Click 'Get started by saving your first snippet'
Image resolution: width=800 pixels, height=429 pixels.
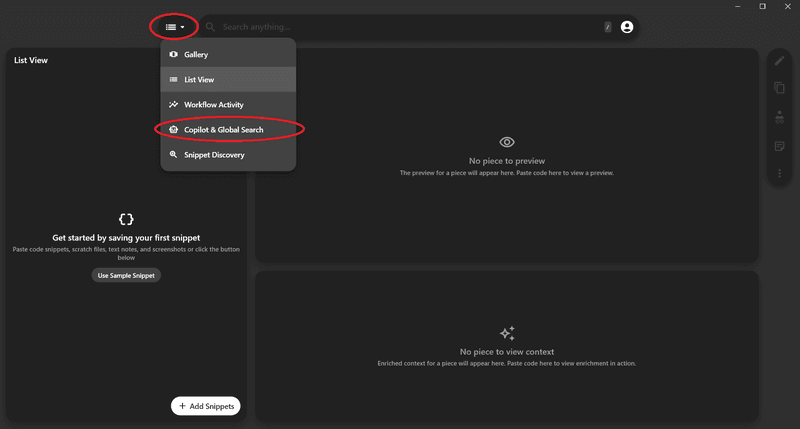point(126,238)
